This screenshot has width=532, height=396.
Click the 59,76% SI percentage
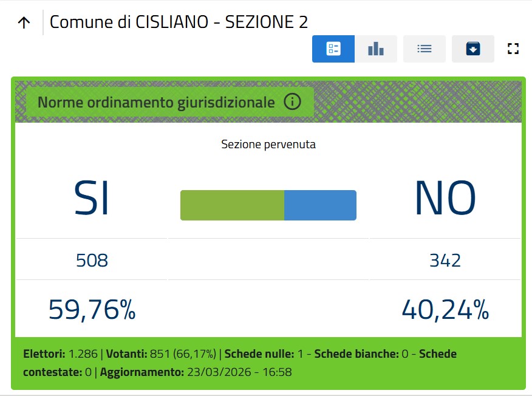tap(92, 310)
